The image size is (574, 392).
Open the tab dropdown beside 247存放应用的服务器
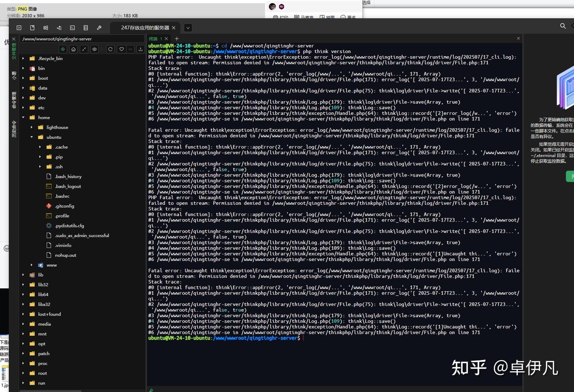(188, 27)
